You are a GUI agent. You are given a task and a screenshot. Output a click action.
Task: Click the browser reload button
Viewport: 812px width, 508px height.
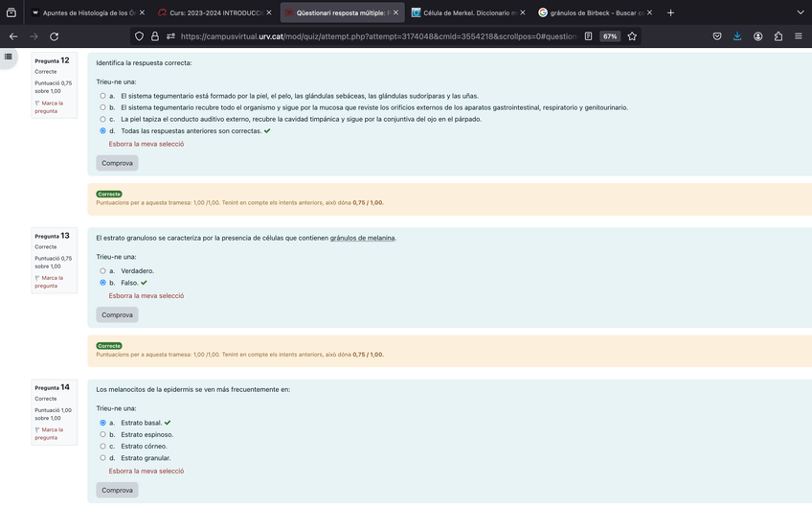coord(54,36)
